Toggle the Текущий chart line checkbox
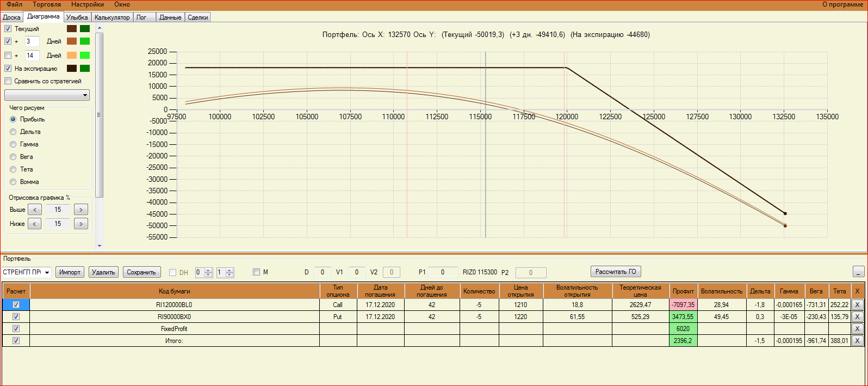The height and width of the screenshot is (386, 868). click(8, 29)
